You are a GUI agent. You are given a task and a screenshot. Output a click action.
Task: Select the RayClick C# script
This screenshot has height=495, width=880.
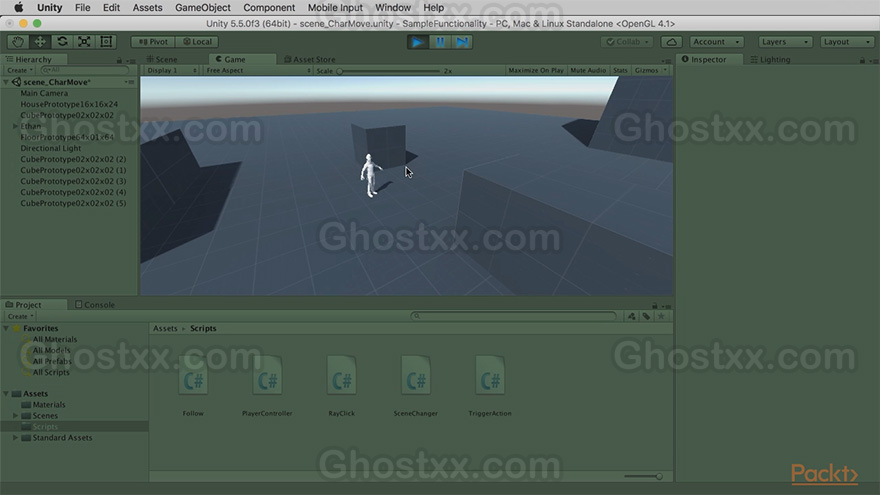click(341, 385)
